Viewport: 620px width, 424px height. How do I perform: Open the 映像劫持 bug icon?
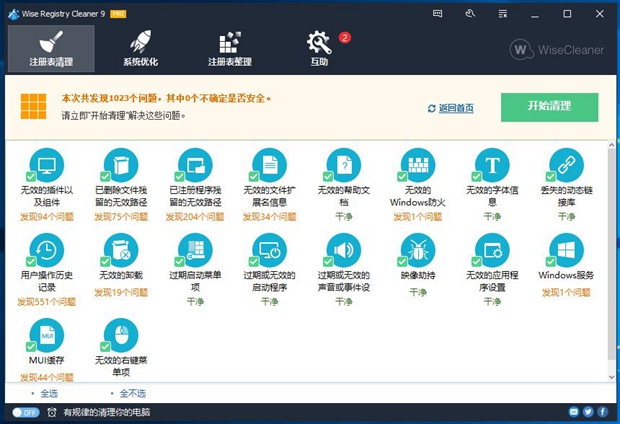point(418,250)
